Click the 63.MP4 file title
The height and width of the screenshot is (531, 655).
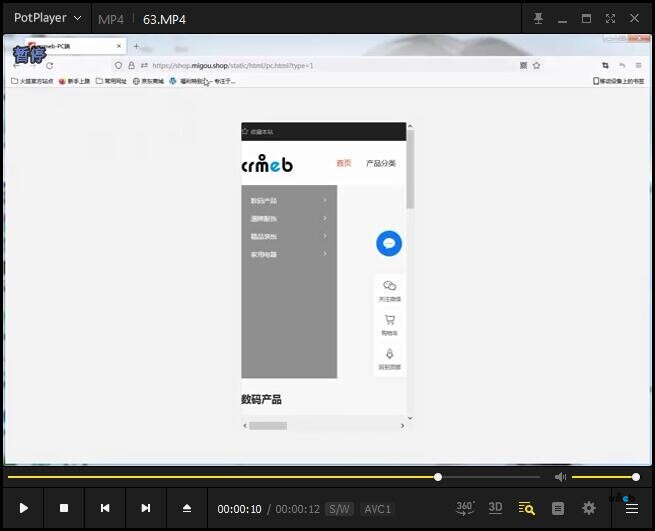tap(164, 19)
